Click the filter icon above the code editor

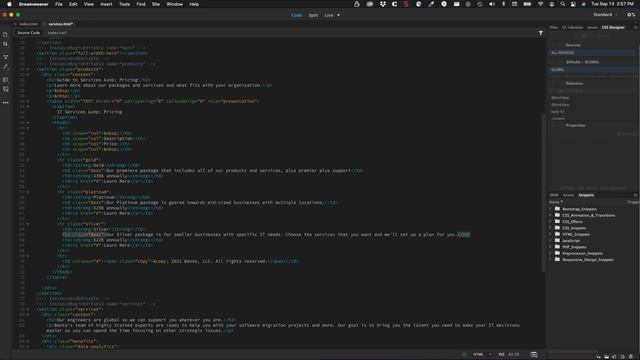click(540, 33)
